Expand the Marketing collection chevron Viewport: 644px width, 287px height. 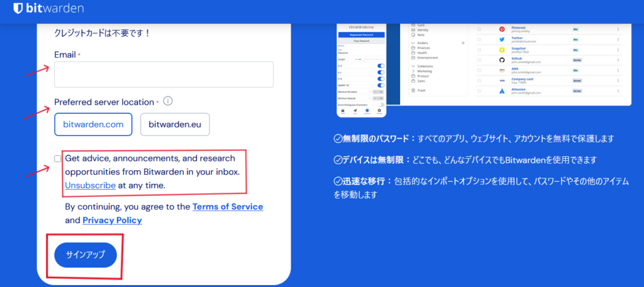tap(413, 71)
